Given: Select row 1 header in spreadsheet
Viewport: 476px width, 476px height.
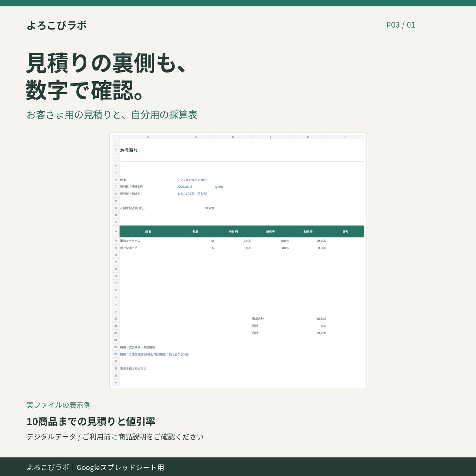Looking at the screenshot, I should (x=116, y=142).
